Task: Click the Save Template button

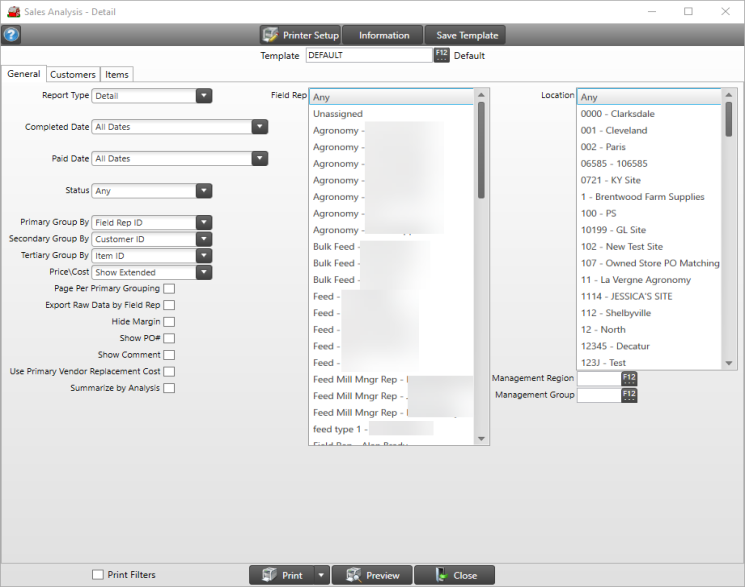Action: tap(466, 35)
